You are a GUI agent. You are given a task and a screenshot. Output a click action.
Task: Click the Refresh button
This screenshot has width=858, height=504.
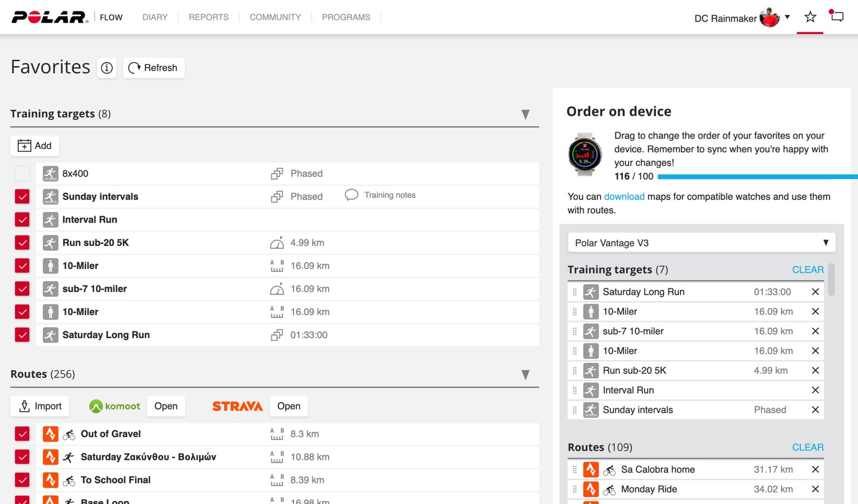[x=154, y=68]
